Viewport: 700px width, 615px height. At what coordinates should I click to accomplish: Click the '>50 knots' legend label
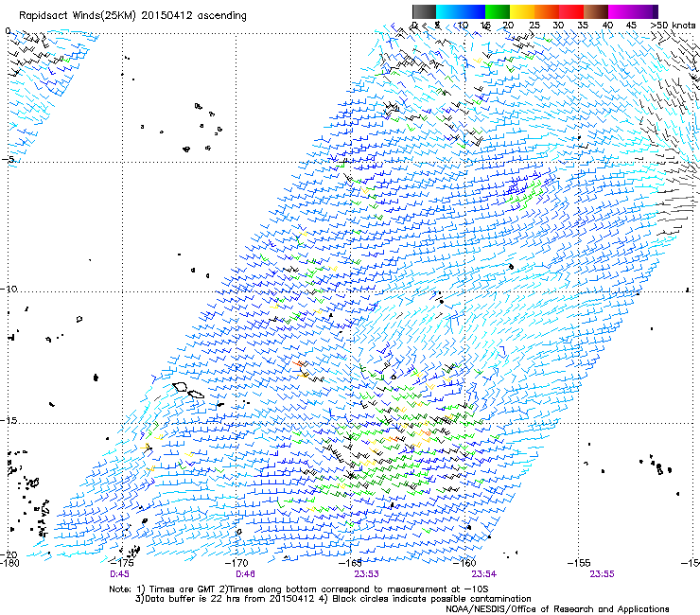pyautogui.click(x=673, y=26)
